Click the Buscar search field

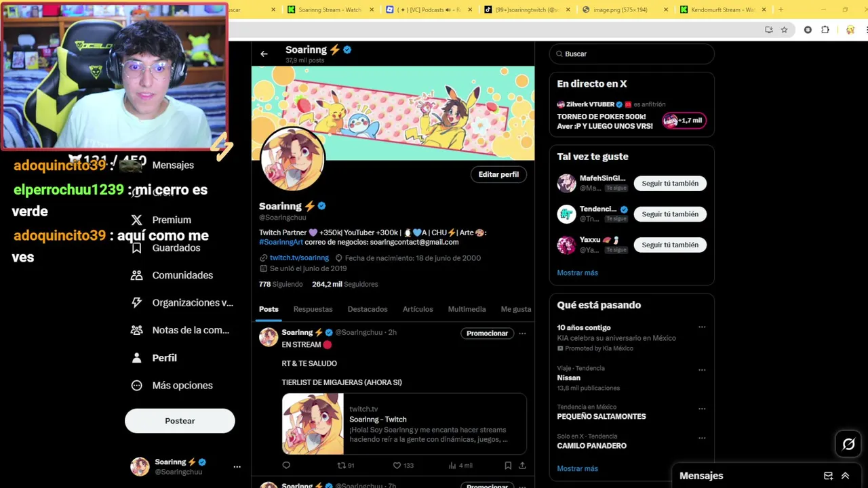[x=631, y=54]
